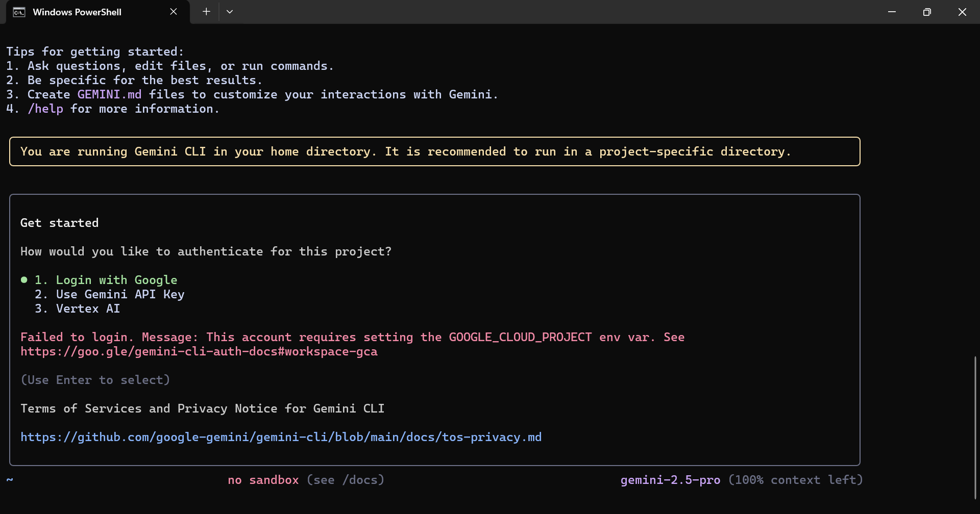980x514 pixels.
Task: Click the green selection bullet indicator
Action: [x=24, y=280]
